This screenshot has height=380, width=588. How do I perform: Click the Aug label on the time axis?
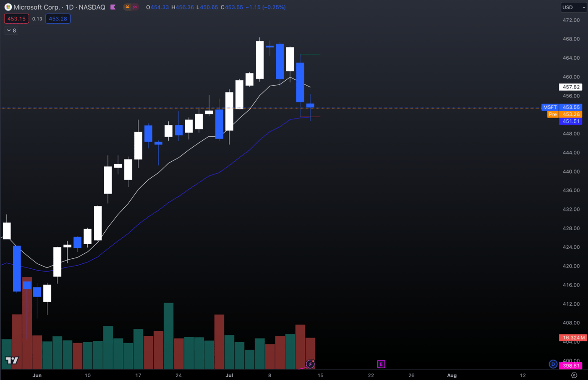tap(451, 375)
